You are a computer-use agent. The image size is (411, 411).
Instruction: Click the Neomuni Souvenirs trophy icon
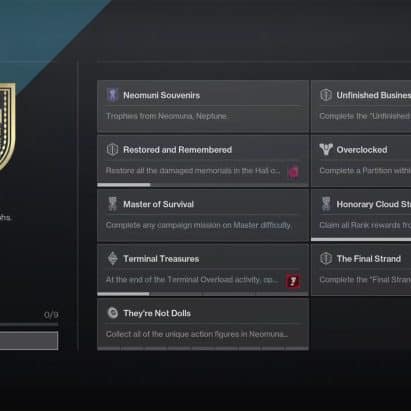pyautogui.click(x=112, y=95)
